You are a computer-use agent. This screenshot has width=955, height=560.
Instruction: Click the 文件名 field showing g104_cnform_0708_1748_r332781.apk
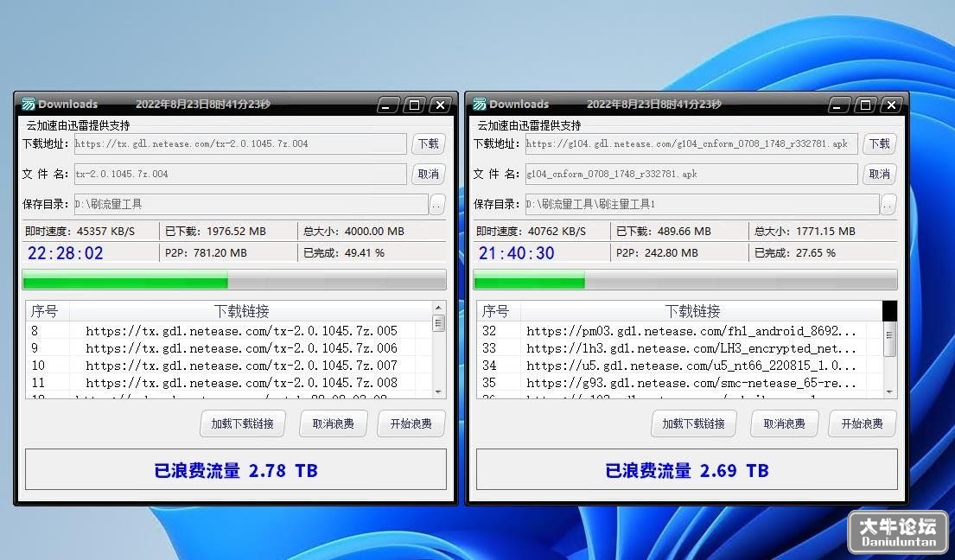tap(692, 174)
